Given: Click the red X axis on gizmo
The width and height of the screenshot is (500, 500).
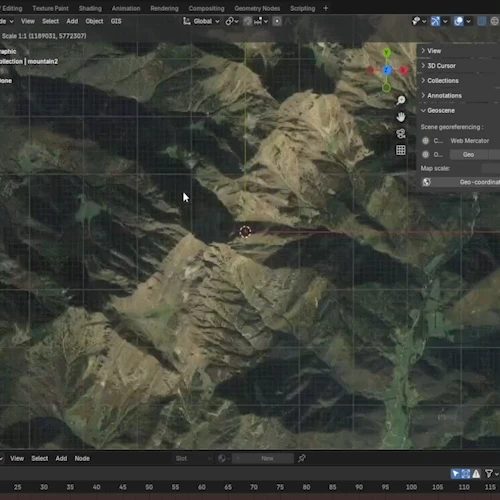Looking at the screenshot, I should click(404, 70).
